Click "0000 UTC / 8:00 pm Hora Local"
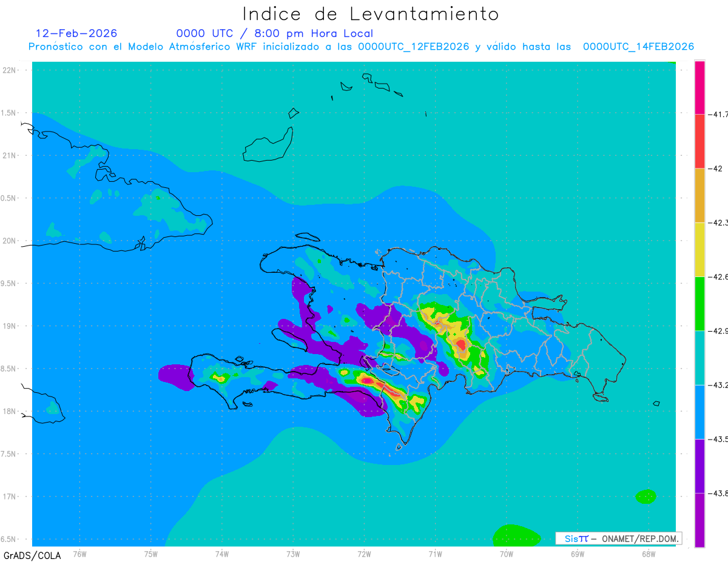 275,33
